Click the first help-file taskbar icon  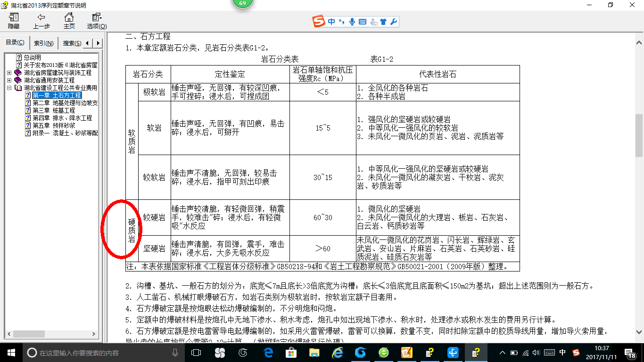click(430, 352)
